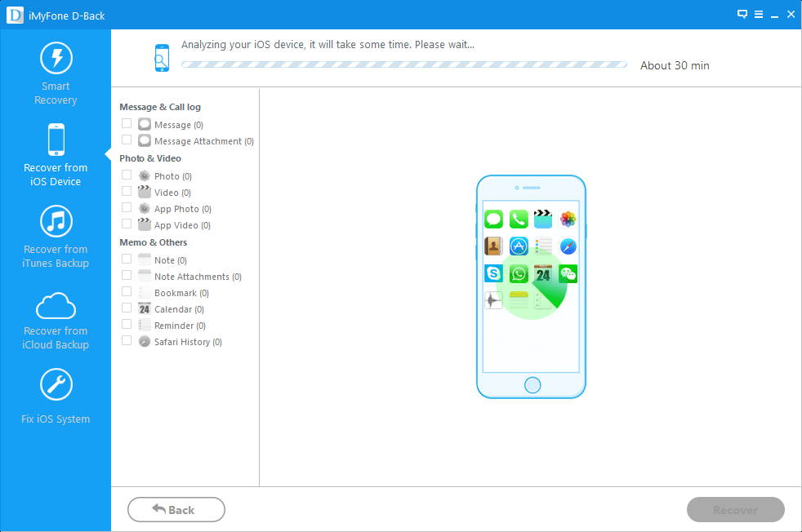Check the Bookmark checkbox
This screenshot has width=802, height=532.
(127, 291)
